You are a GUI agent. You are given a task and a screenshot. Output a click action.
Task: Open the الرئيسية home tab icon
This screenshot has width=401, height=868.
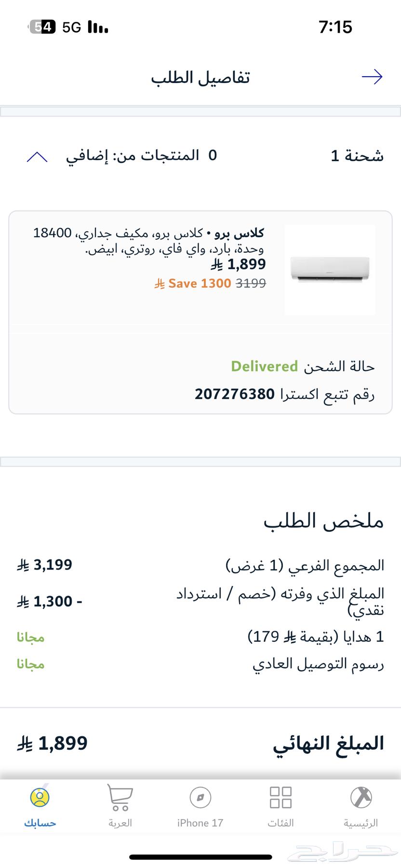point(361,797)
